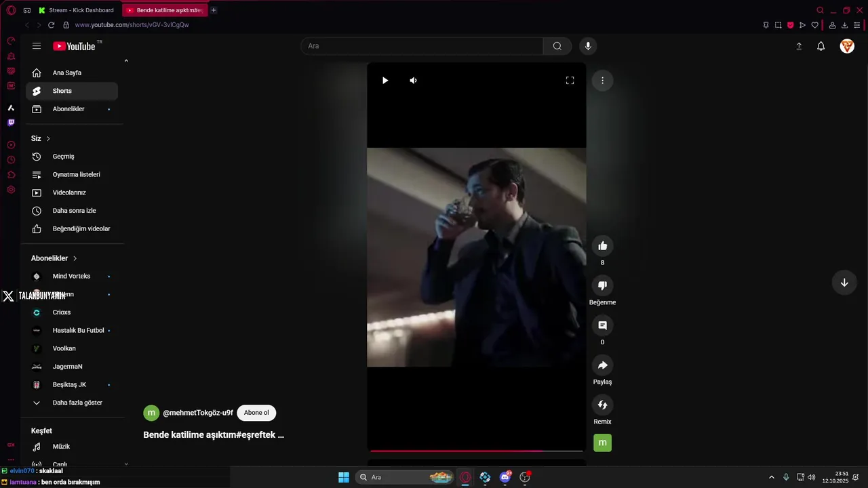This screenshot has height=488, width=868.
Task: Open Discord from the taskbar
Action: 505,477
